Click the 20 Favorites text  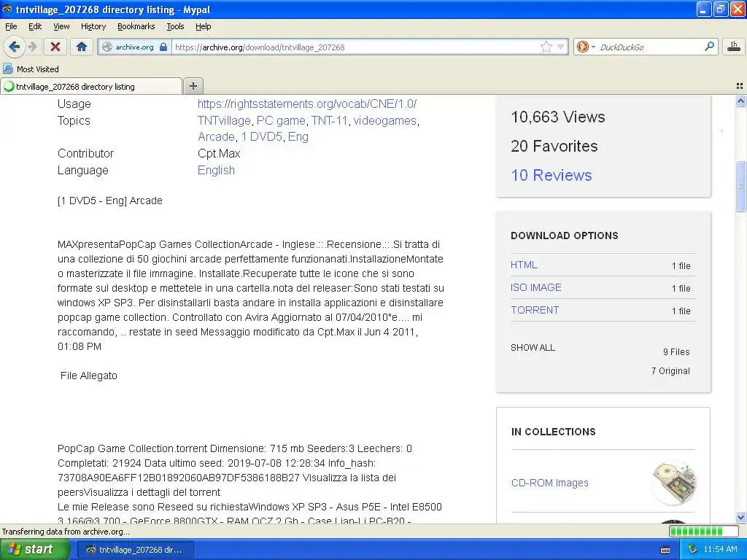click(x=554, y=146)
